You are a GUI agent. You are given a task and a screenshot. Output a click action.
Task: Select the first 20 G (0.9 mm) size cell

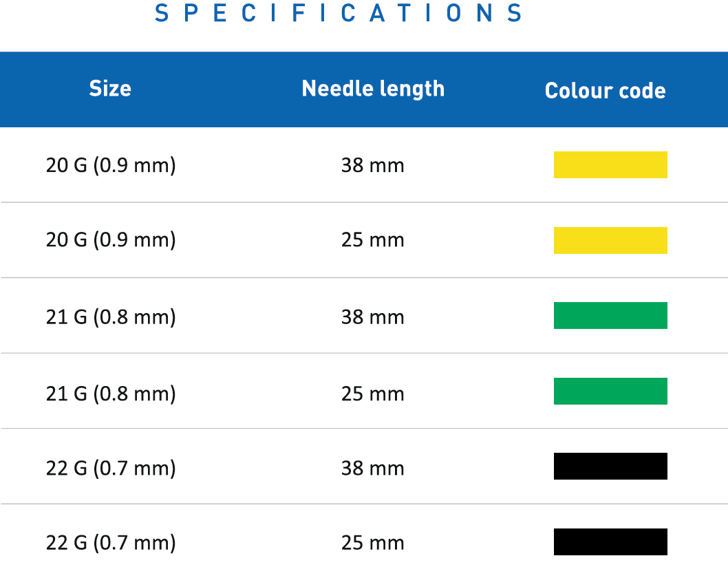pyautogui.click(x=111, y=166)
